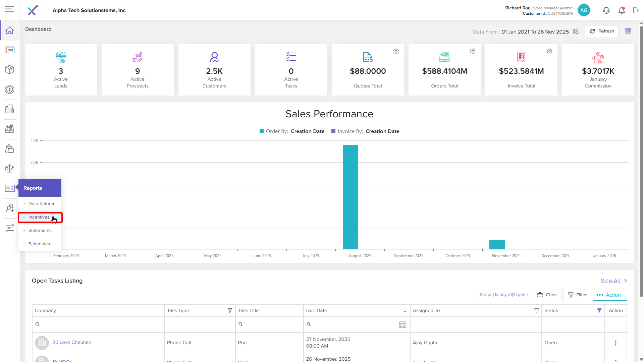Open the date range calendar icon
The width and height of the screenshot is (644, 362).
pos(576,32)
